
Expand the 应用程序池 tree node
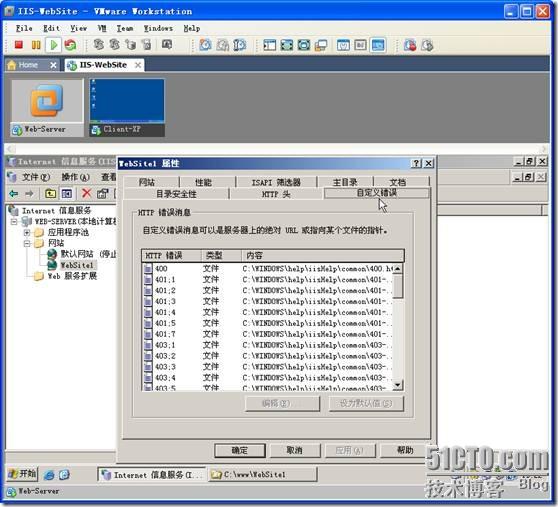[27, 233]
